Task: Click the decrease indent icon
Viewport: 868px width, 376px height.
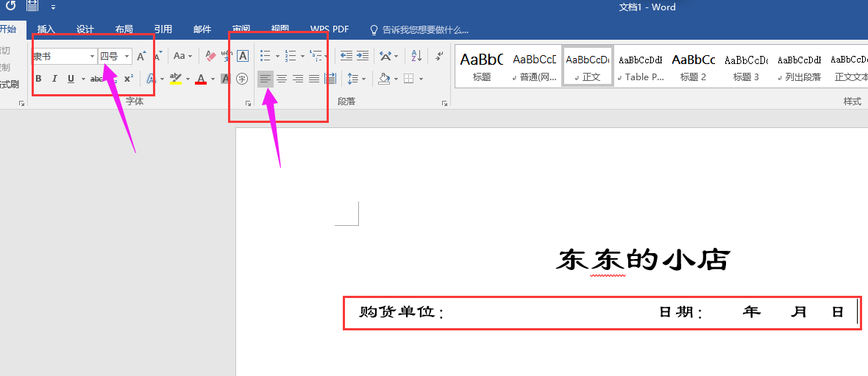Action: (x=346, y=56)
